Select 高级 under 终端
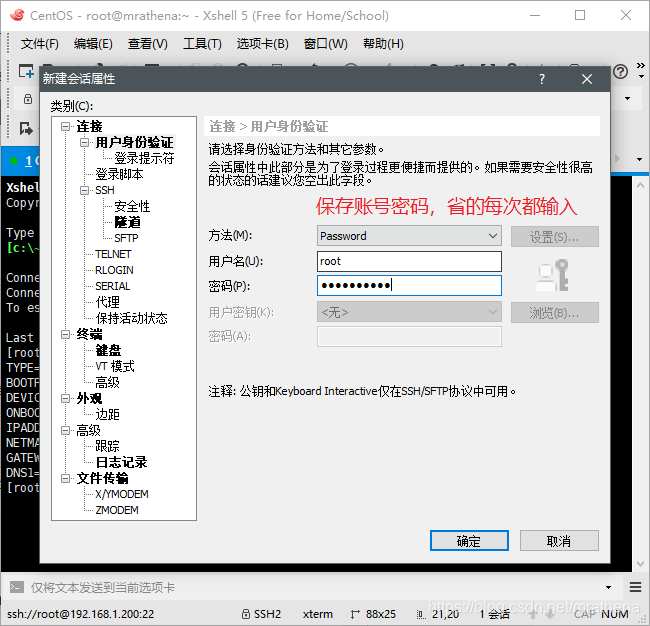The height and width of the screenshot is (626, 650). (x=107, y=382)
